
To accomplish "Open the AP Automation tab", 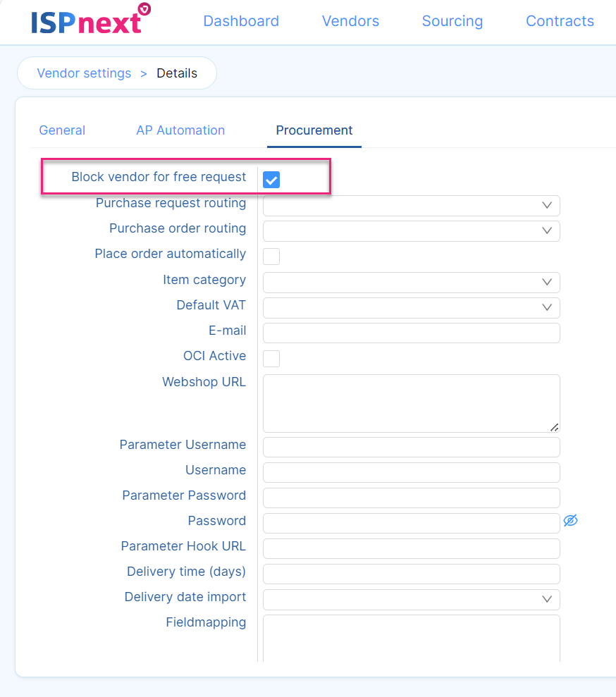I will 180,130.
